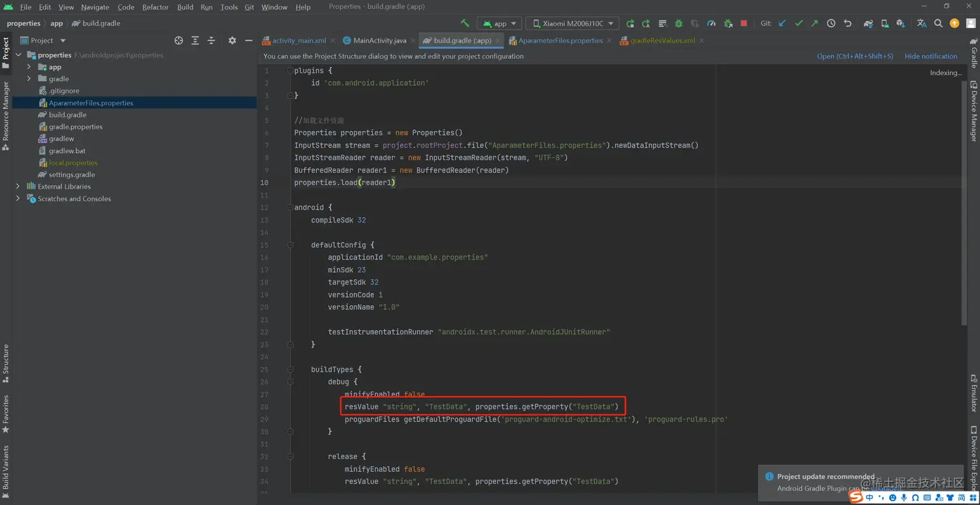Open the Build menu
The width and height of the screenshot is (980, 505).
[185, 7]
